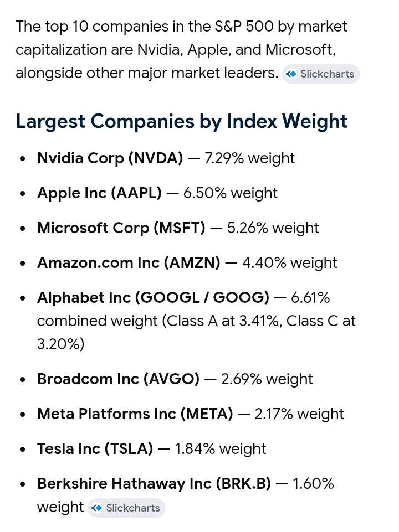Click the bullet point before Tesla Inc

click(23, 450)
